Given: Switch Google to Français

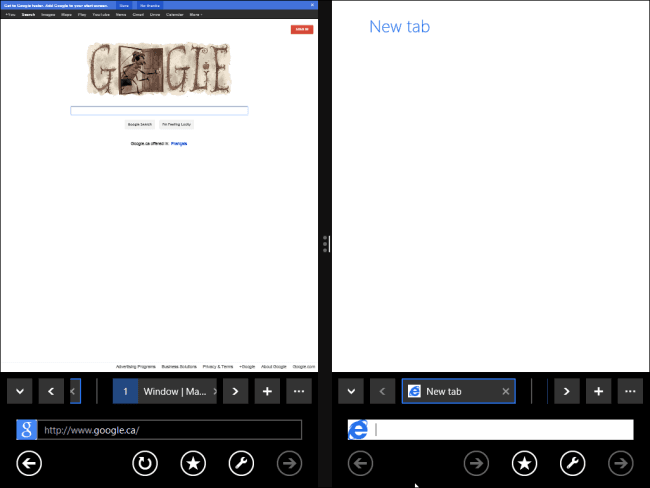Looking at the screenshot, I should coord(179,143).
